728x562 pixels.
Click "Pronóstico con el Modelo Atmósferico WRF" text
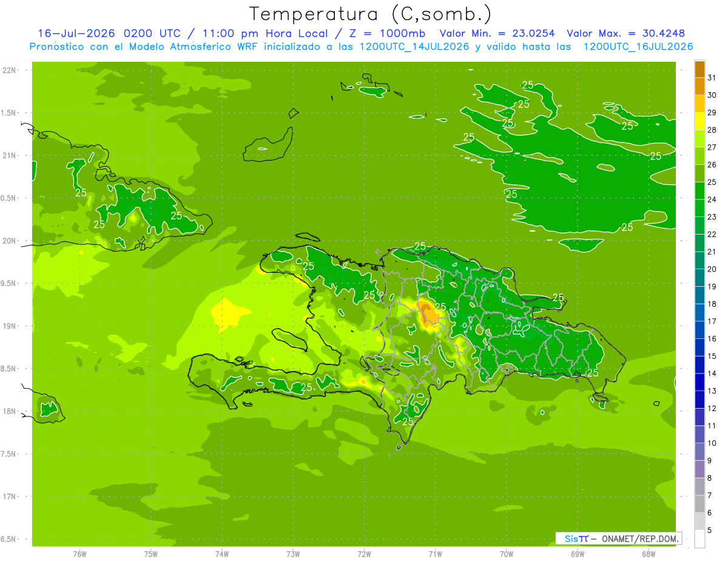point(143,47)
